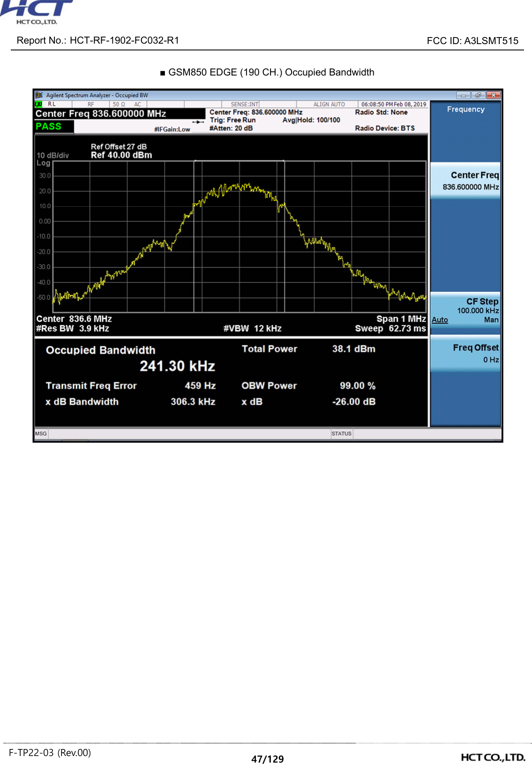Click the #IFGain:Low text

coord(172,129)
